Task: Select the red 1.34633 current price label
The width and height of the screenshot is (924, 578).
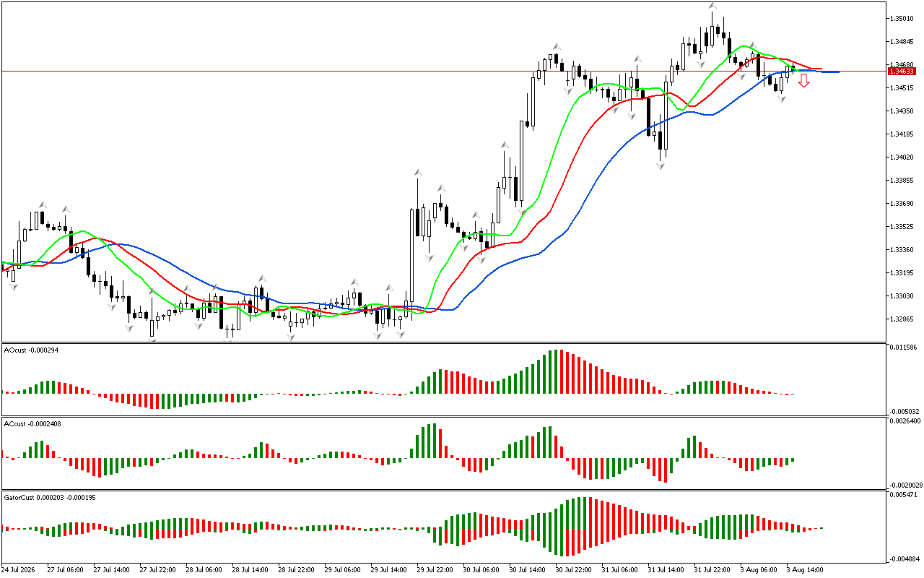Action: click(902, 72)
